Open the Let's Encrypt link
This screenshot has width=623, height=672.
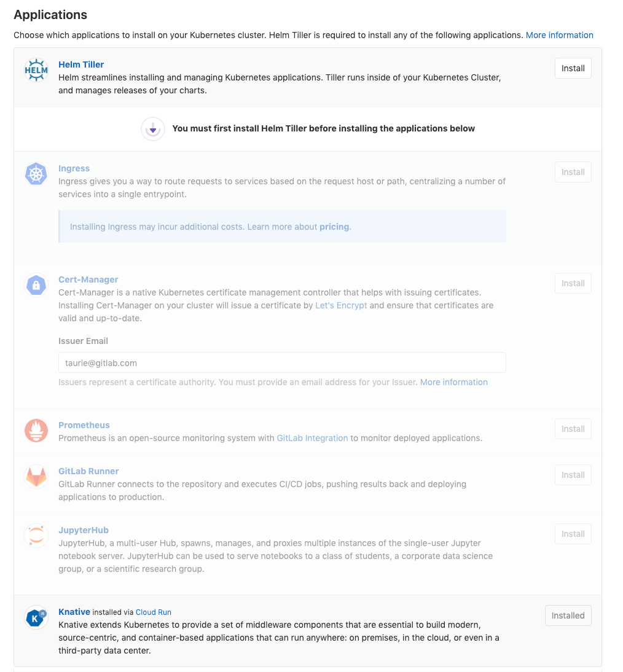point(341,305)
